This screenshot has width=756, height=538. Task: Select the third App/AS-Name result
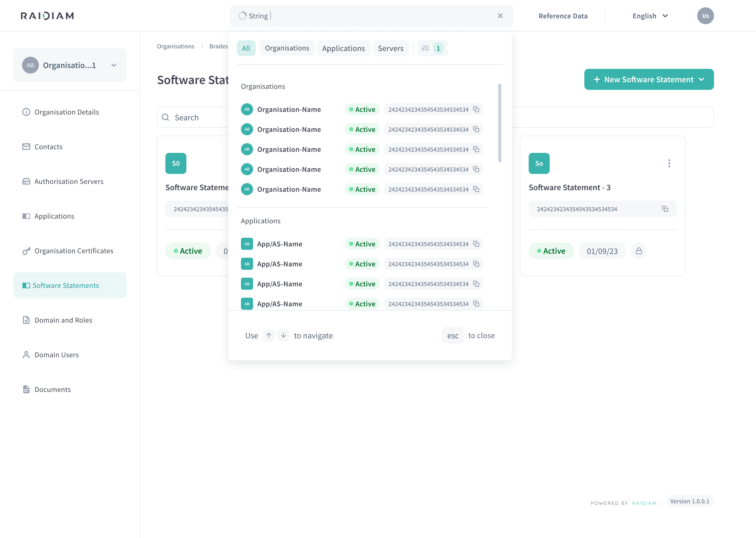point(362,284)
